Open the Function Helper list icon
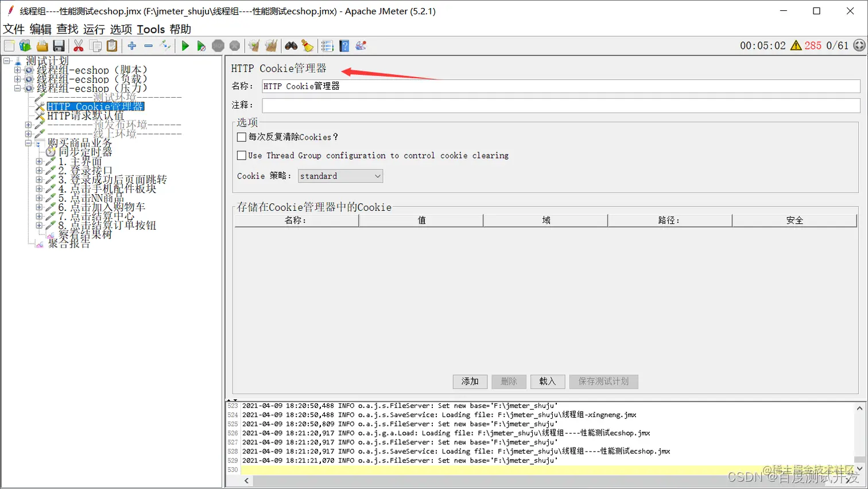This screenshot has width=868, height=489. [x=327, y=46]
